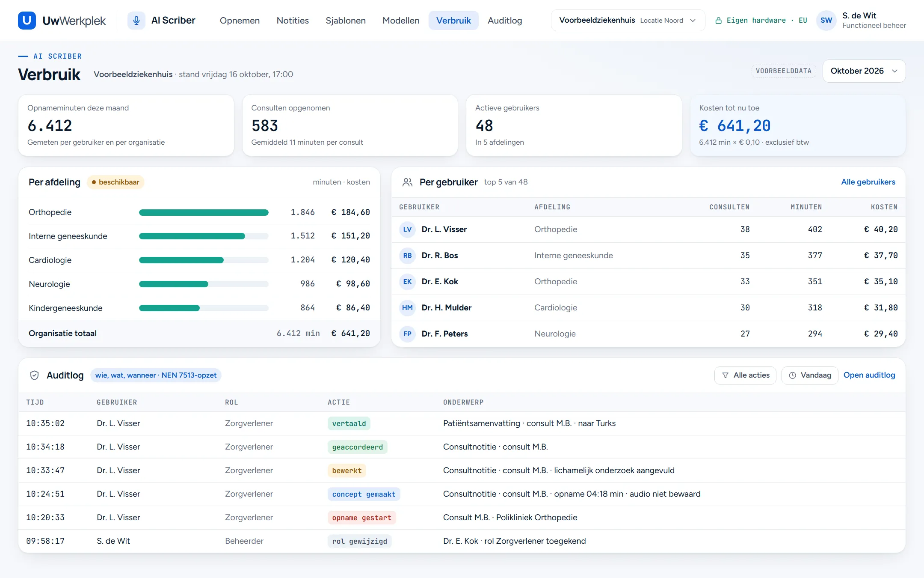This screenshot has width=924, height=578.
Task: Open the Alle gebruikers link
Action: tap(868, 182)
